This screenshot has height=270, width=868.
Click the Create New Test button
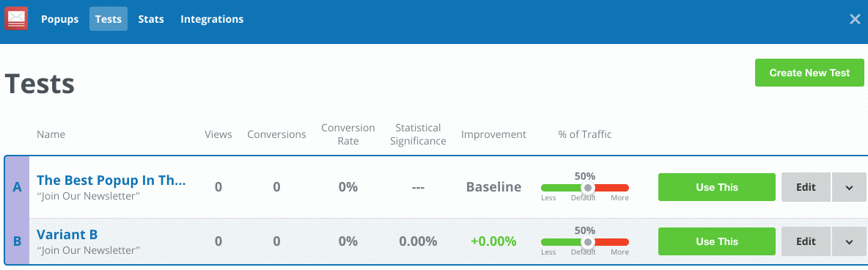pyautogui.click(x=809, y=73)
